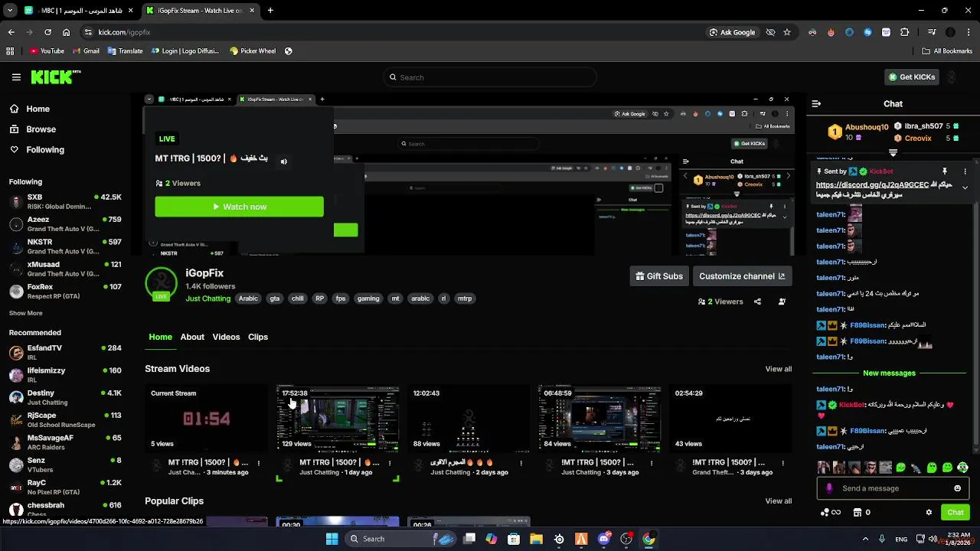Viewport: 980px width, 551px height.
Task: Click the KICK logo
Action: pos(55,77)
